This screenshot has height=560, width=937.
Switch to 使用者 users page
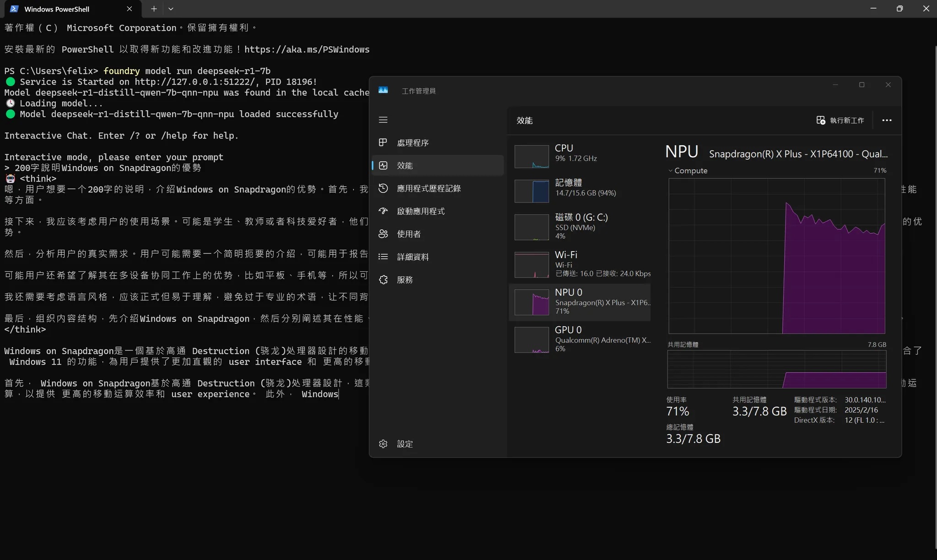[x=438, y=234]
